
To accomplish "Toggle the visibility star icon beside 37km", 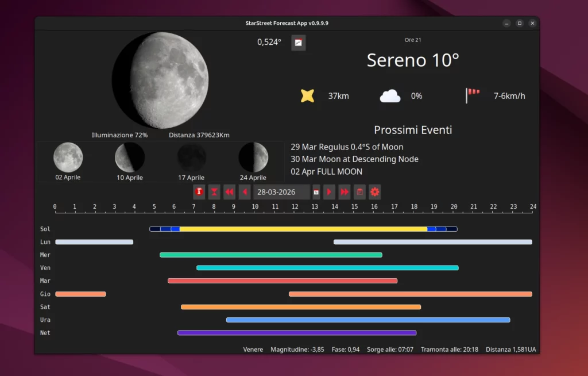I will (x=307, y=95).
